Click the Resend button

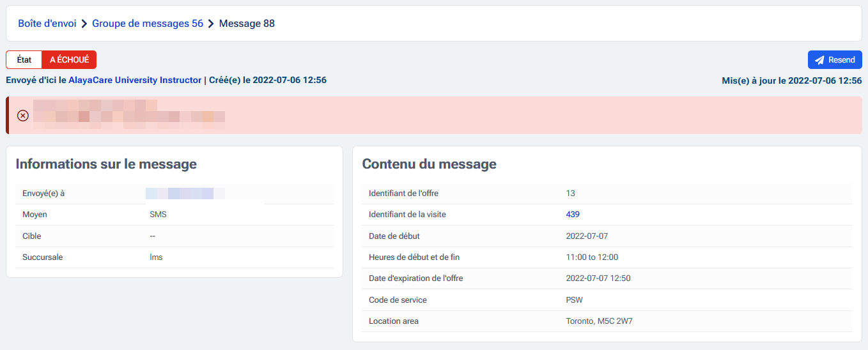pos(835,60)
